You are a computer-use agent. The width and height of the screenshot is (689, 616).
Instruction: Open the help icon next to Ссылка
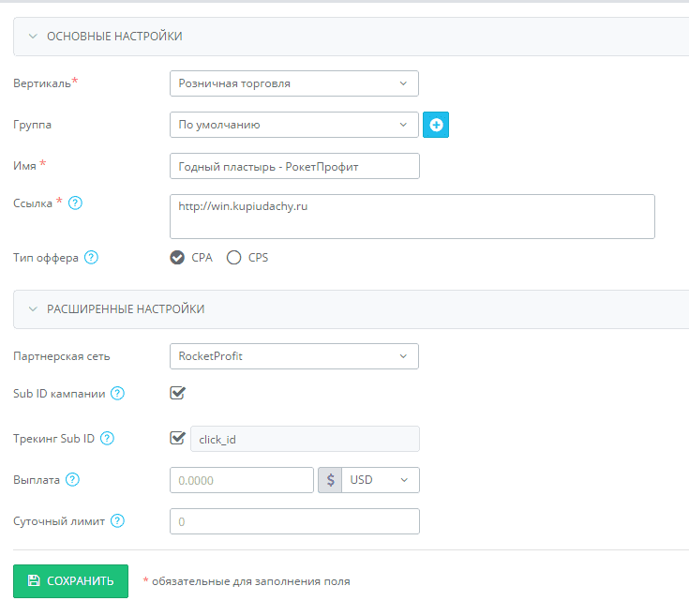tap(75, 203)
